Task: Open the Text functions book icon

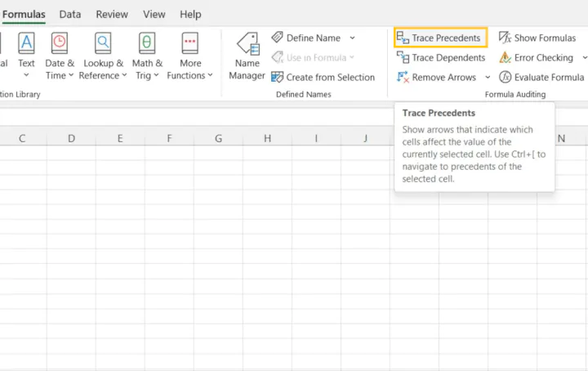Action: click(x=26, y=42)
